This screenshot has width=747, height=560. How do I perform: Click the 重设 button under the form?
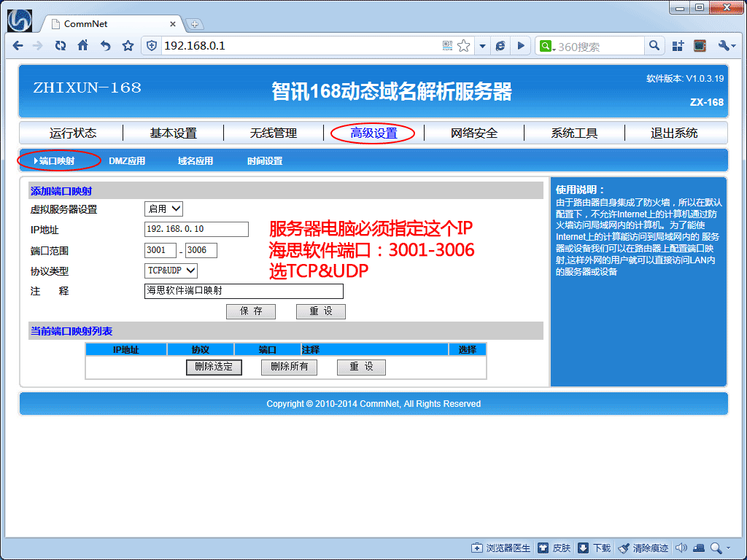tap(321, 311)
